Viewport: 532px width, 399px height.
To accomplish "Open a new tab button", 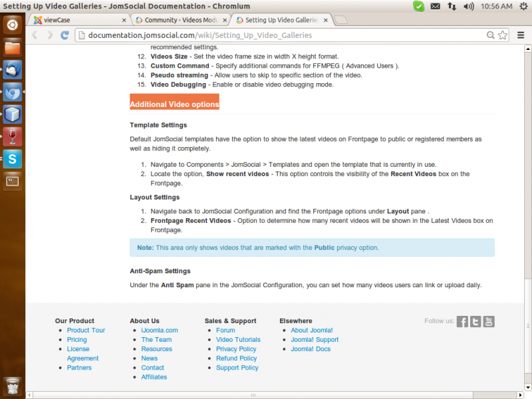I will click(340, 20).
